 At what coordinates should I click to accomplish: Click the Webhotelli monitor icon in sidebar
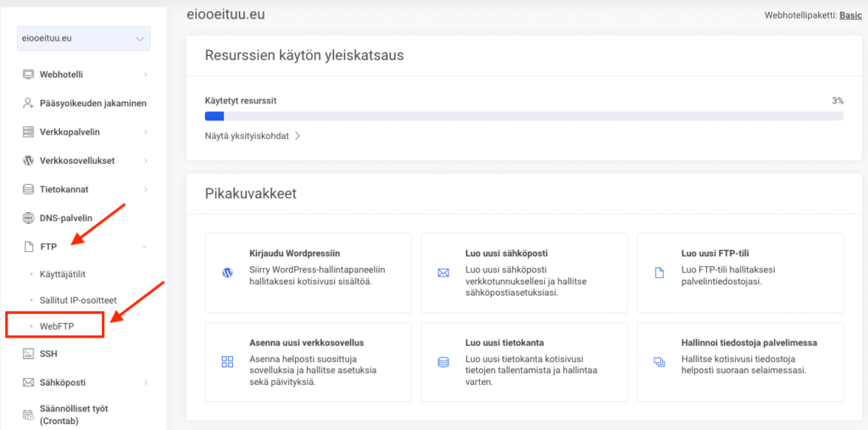28,75
